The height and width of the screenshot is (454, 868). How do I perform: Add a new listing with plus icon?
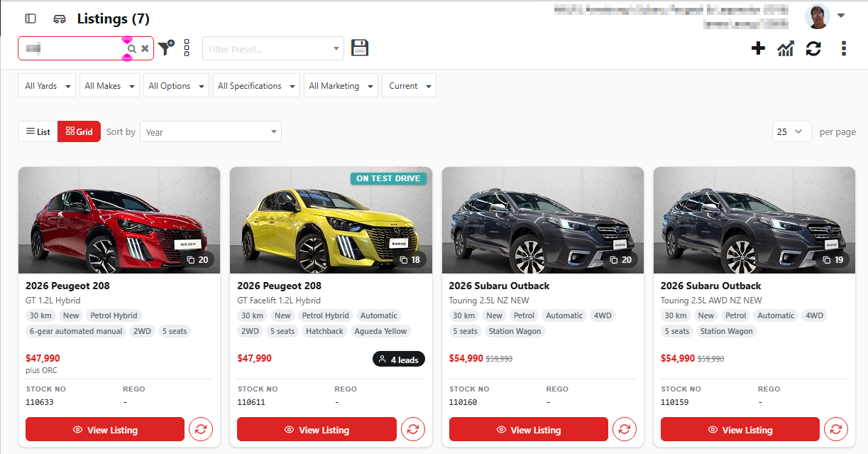tap(758, 48)
